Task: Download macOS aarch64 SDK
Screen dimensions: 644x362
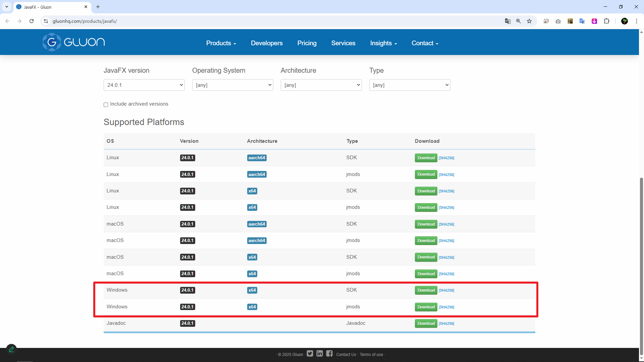Action: [x=426, y=224]
